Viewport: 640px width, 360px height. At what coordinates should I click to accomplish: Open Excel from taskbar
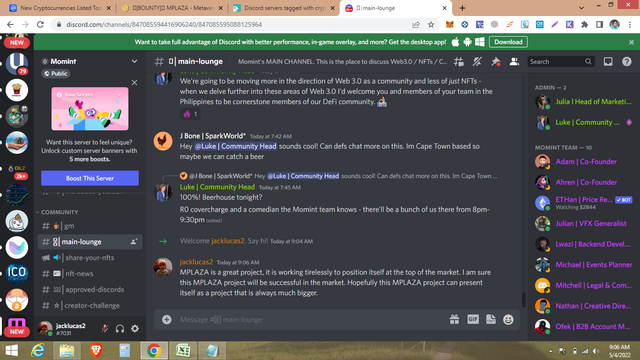click(183, 351)
